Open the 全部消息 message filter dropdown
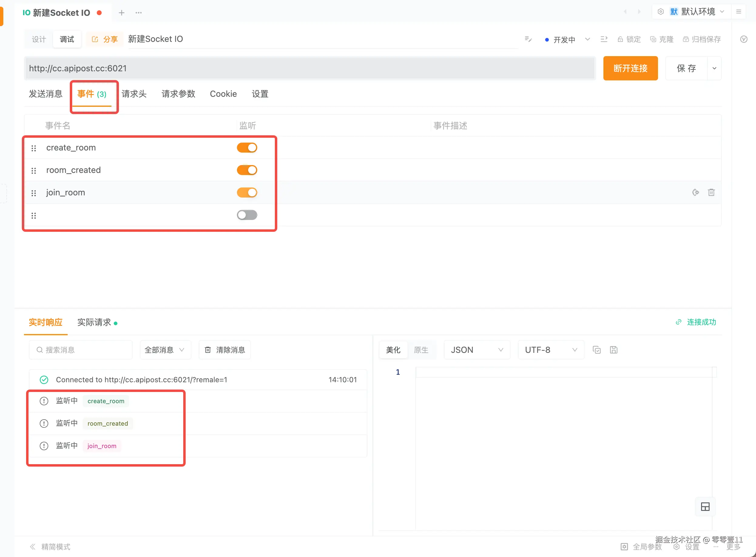The image size is (756, 557). coord(165,350)
